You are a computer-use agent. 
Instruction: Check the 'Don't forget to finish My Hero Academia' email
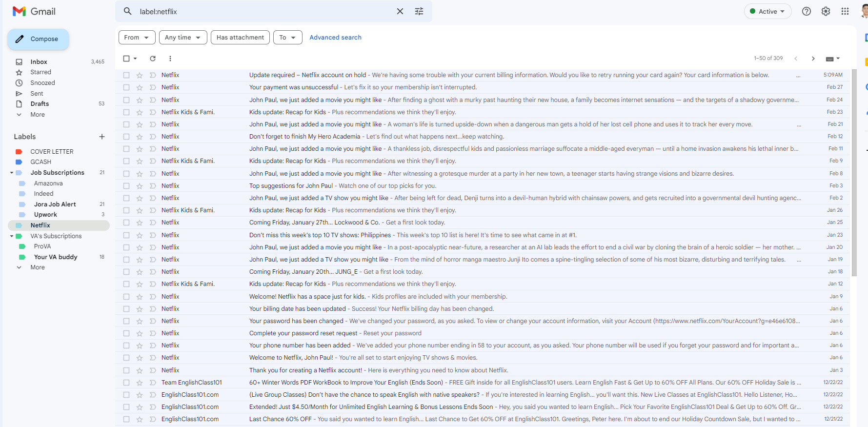coord(126,137)
